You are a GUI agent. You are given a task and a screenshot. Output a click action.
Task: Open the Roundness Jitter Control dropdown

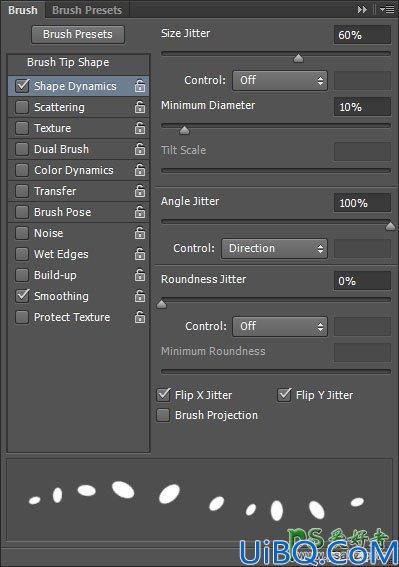click(x=280, y=327)
